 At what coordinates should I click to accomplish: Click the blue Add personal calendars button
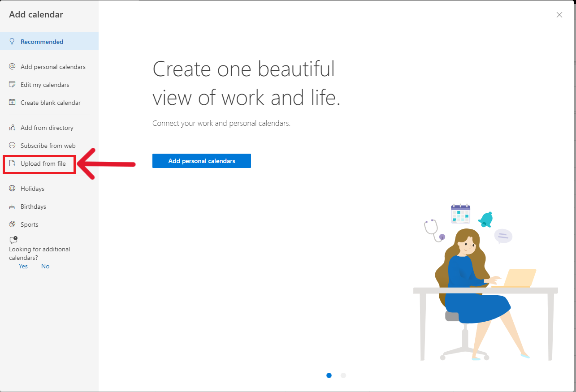pyautogui.click(x=202, y=161)
